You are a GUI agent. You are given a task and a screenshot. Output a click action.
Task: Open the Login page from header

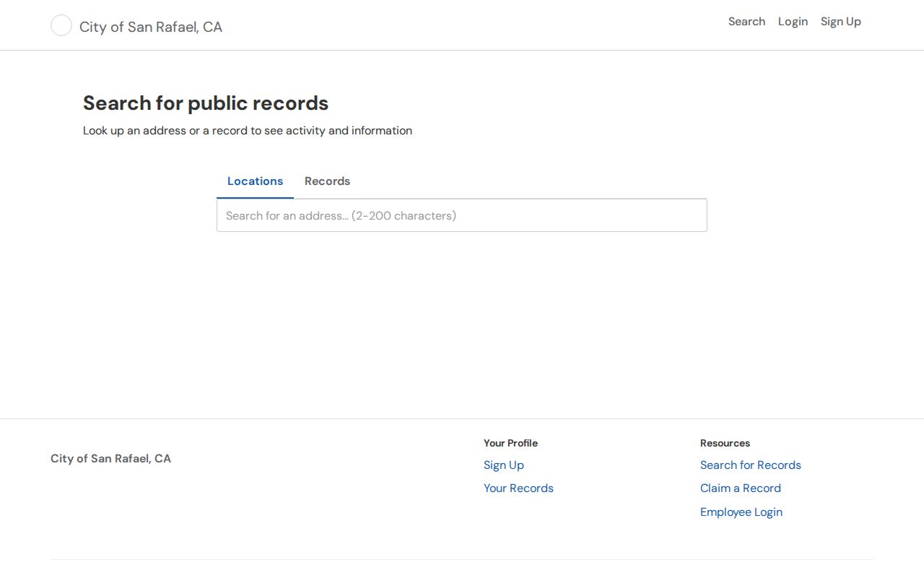point(793,22)
